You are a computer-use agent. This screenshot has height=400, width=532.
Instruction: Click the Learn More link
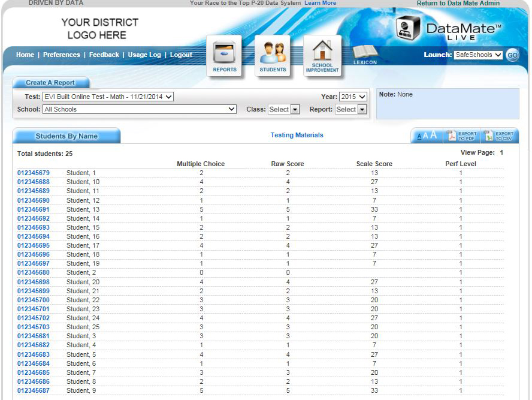point(320,3)
